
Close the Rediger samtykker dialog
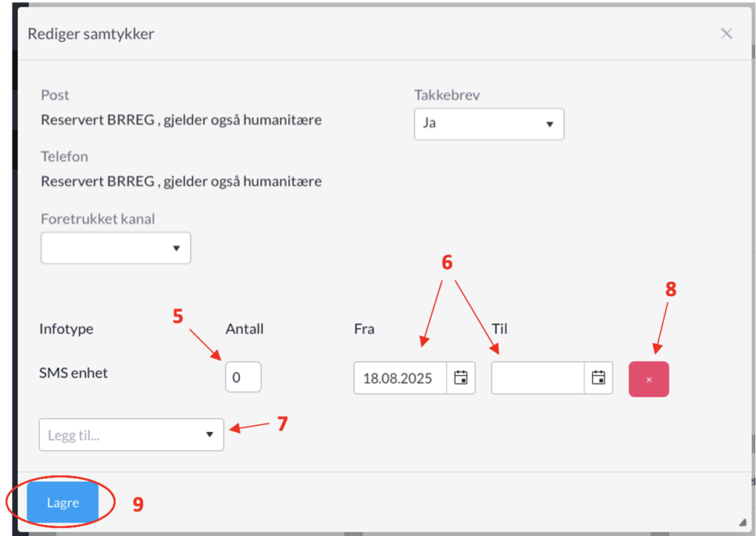(x=726, y=33)
